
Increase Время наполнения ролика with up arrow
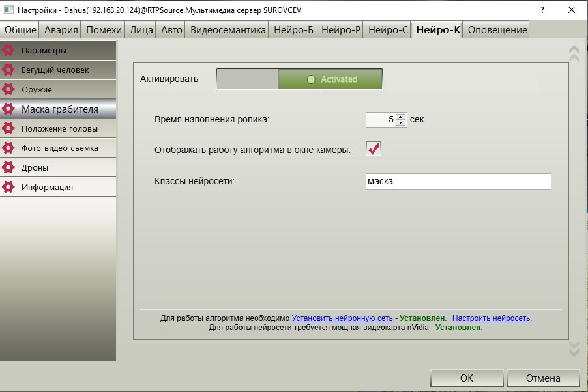coord(401,116)
